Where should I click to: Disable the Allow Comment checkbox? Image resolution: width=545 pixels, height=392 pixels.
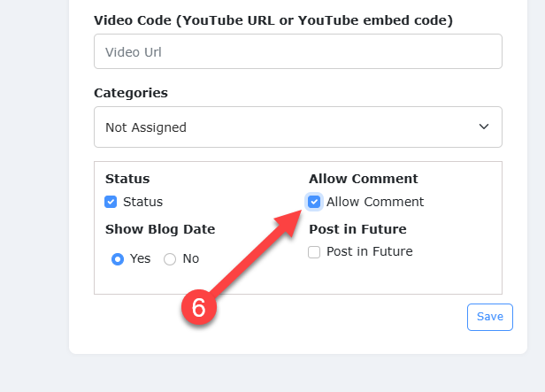pos(314,202)
